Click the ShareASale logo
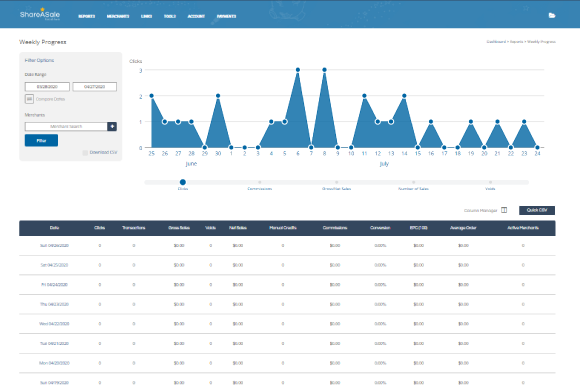 (40, 14)
